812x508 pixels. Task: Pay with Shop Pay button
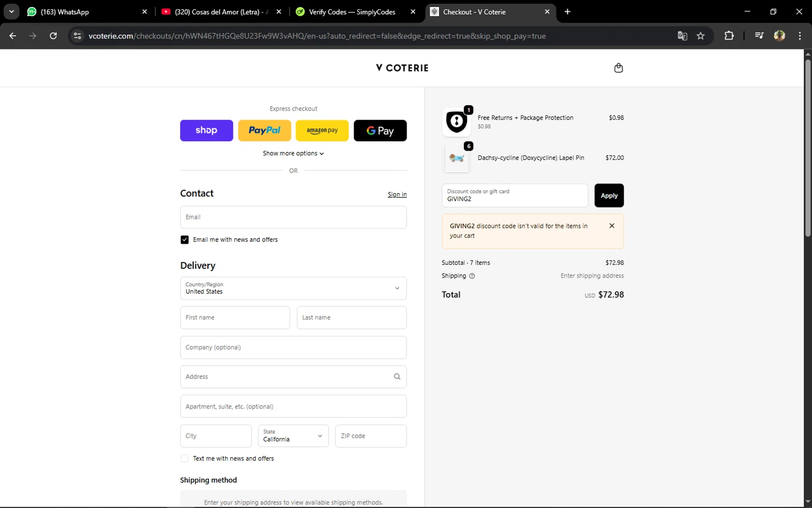[x=207, y=131]
